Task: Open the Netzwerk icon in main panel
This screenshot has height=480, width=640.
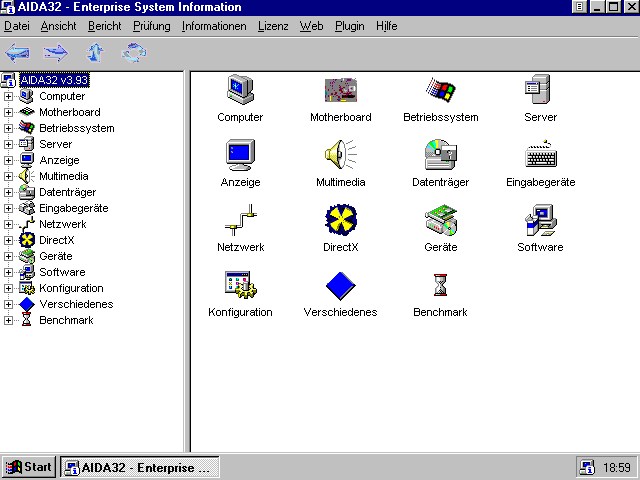Action: (240, 221)
